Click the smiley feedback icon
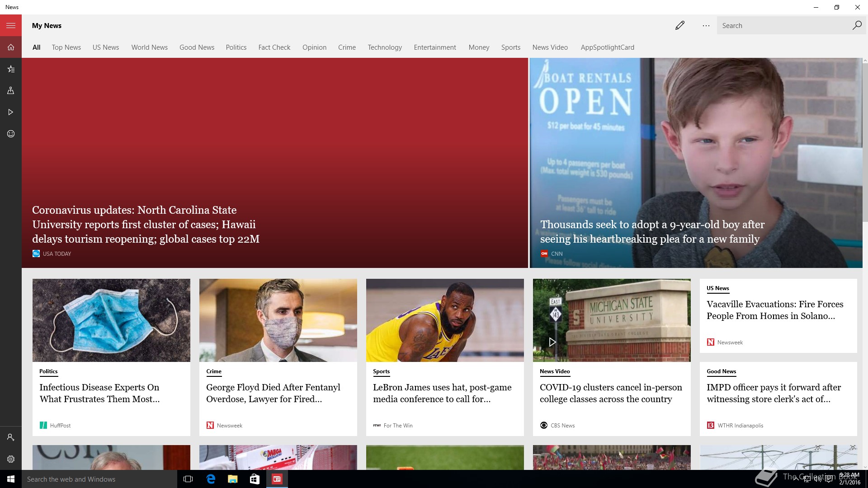The height and width of the screenshot is (488, 868). point(11,134)
